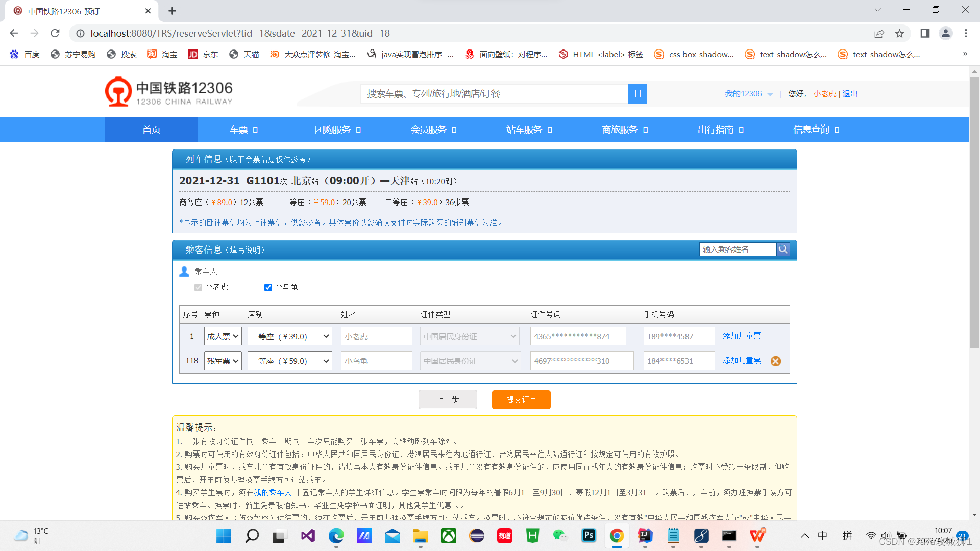Switch to the 信息查询 menu
This screenshot has height=551, width=980.
(812, 130)
